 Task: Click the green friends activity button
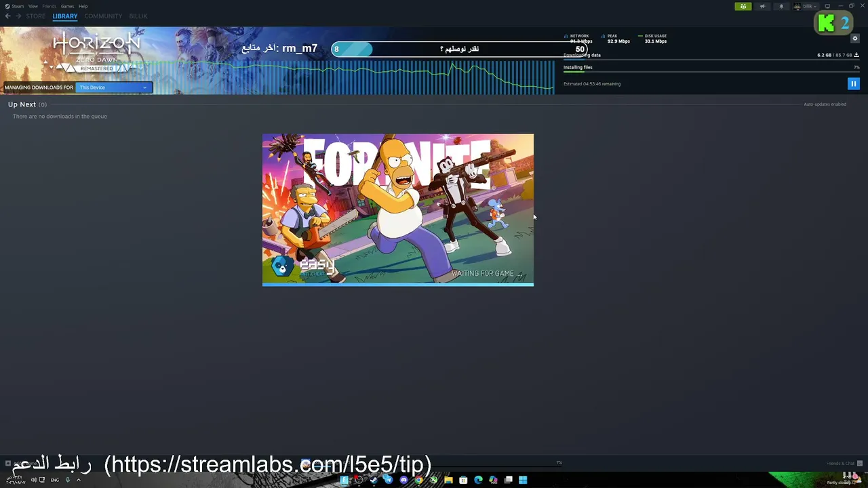point(743,7)
